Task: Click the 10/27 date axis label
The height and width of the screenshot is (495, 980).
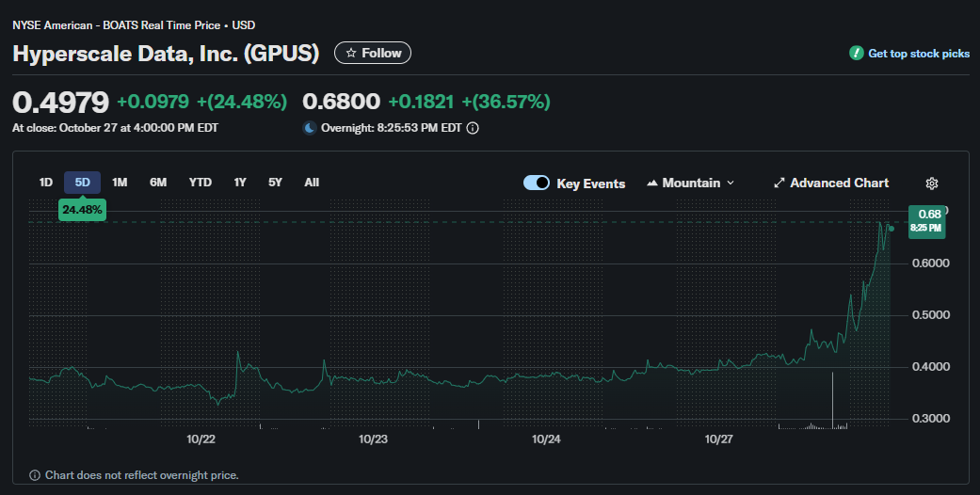Action: (718, 439)
